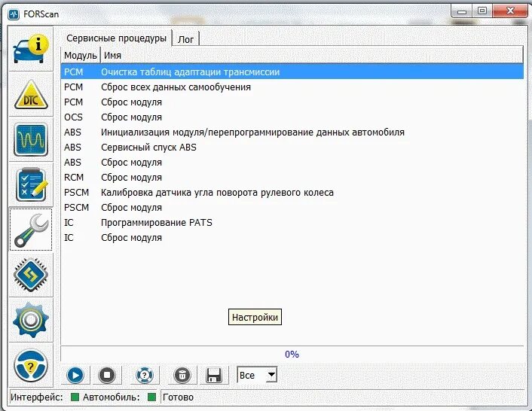532x411 pixels.
Task: Select the OCS Сброс модуля row
Action: pos(292,117)
